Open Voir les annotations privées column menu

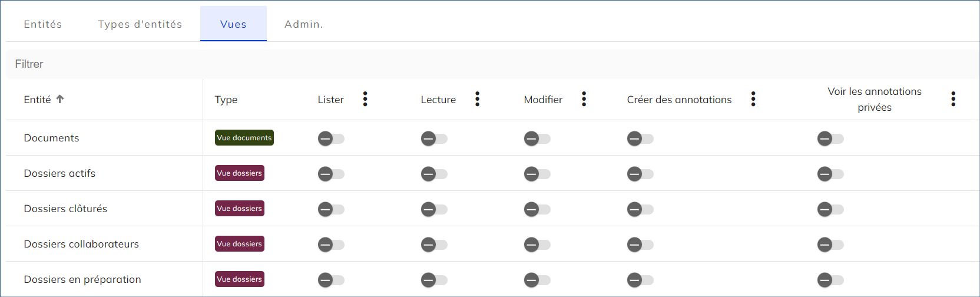953,99
